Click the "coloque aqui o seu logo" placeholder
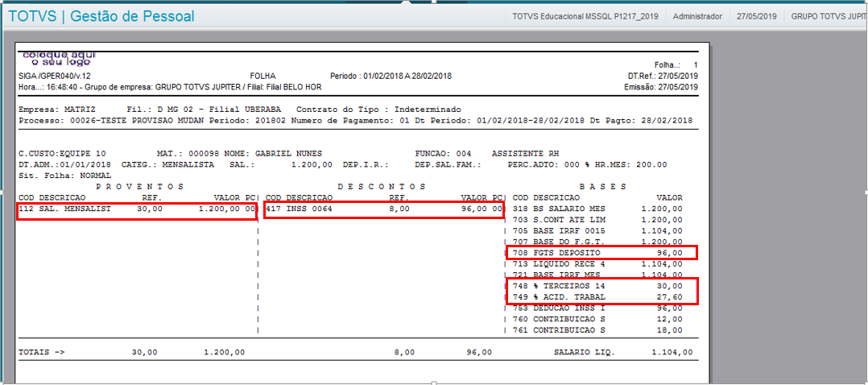The image size is (868, 385). [x=59, y=58]
